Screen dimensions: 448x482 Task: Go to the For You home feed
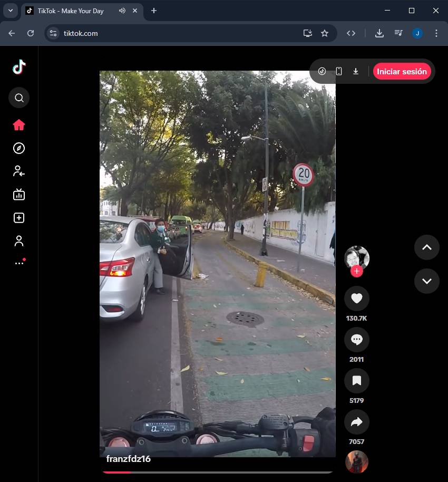point(19,125)
